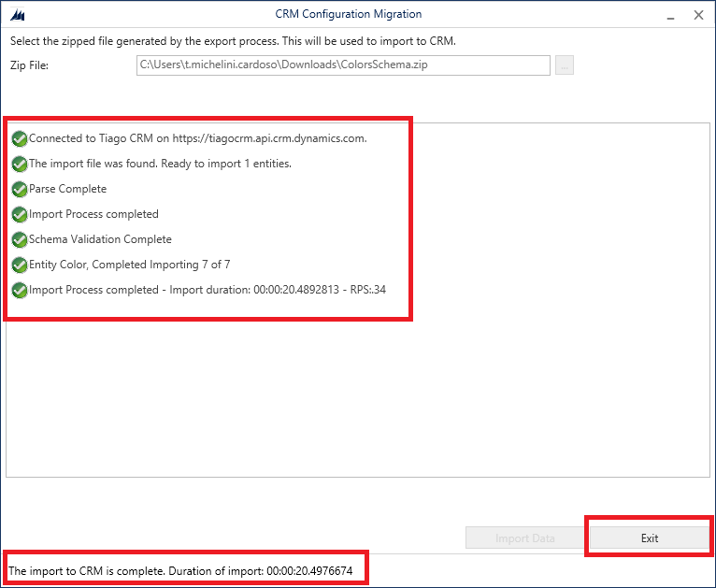
Task: Click the 'import to CRM is complete' status text
Action: [x=180, y=570]
